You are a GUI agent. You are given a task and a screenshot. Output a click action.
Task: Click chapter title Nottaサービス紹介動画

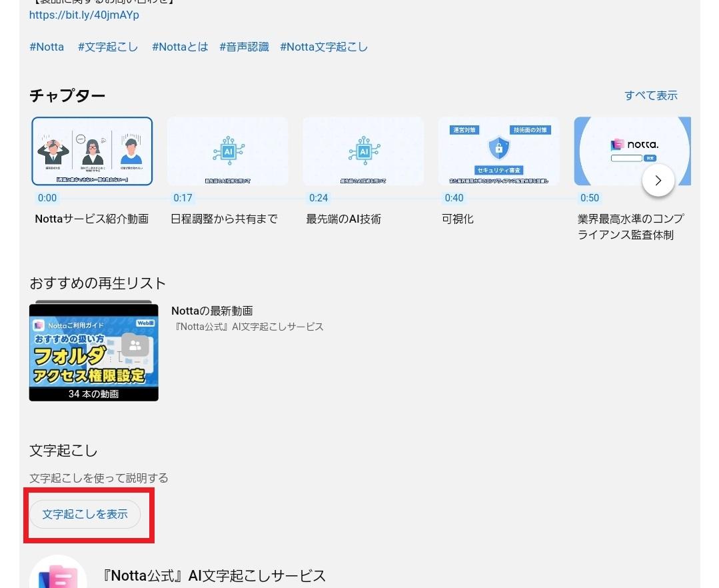click(92, 219)
